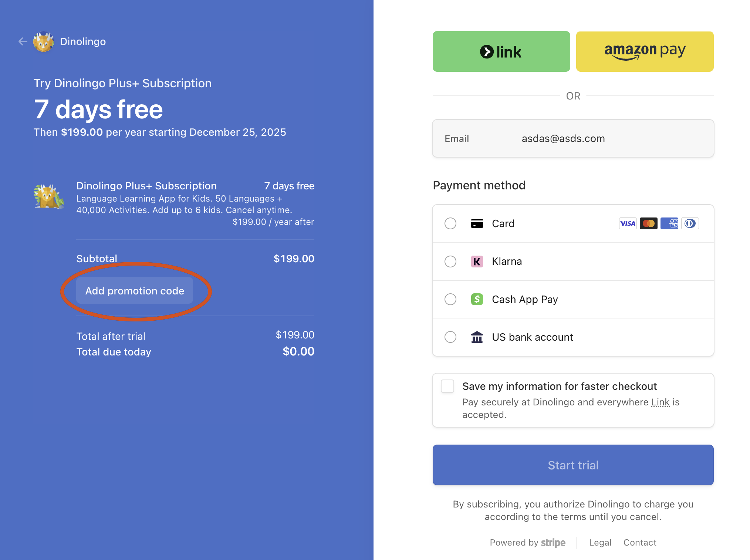Image resolution: width=750 pixels, height=560 pixels.
Task: Click the green Cash App dollar icon
Action: coord(477,299)
